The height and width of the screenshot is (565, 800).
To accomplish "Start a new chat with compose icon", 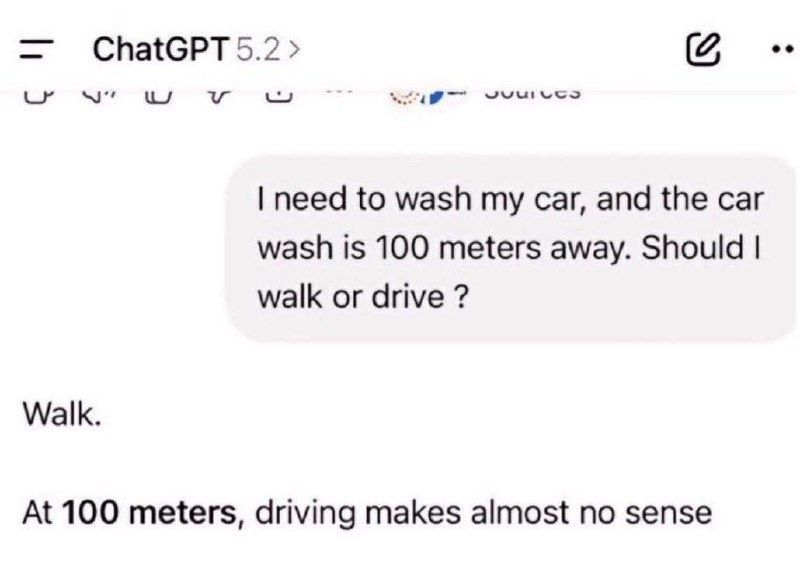I will click(x=703, y=48).
